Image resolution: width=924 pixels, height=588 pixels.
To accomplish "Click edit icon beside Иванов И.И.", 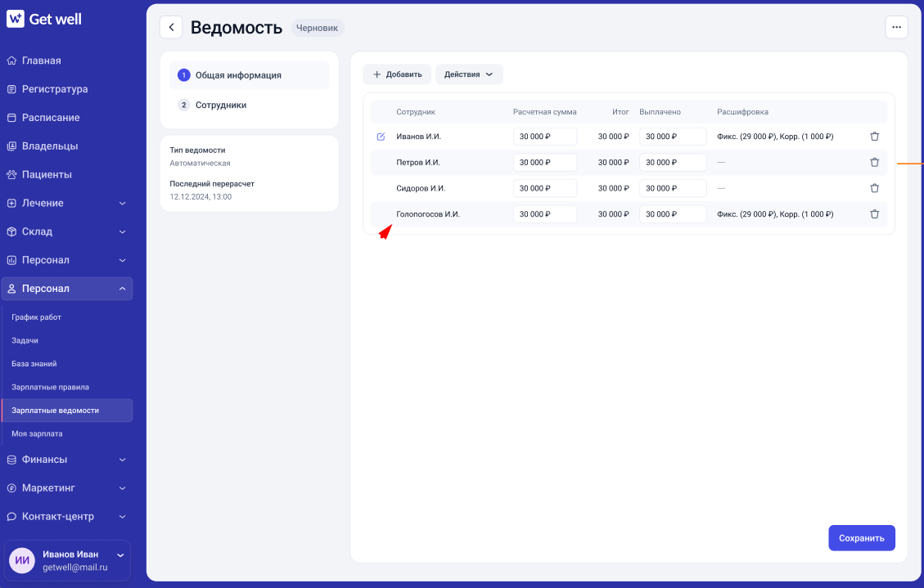I will [381, 137].
